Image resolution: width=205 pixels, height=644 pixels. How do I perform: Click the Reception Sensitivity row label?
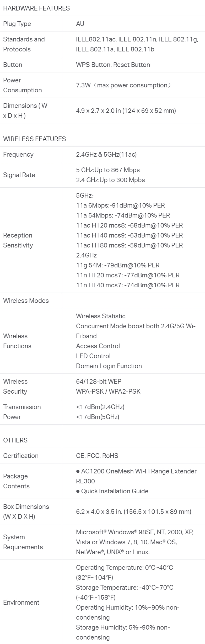(18, 240)
